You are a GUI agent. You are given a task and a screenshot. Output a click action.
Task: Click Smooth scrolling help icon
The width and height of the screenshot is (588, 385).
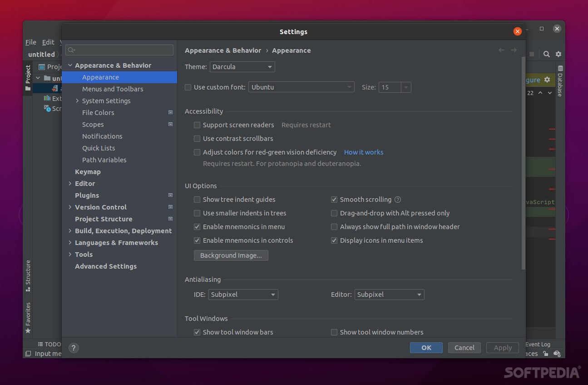tap(398, 200)
